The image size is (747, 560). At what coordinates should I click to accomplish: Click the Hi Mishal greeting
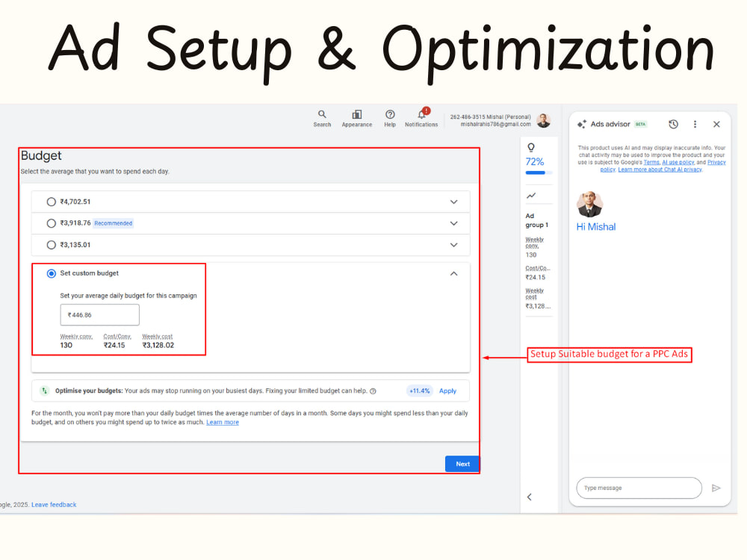(596, 227)
